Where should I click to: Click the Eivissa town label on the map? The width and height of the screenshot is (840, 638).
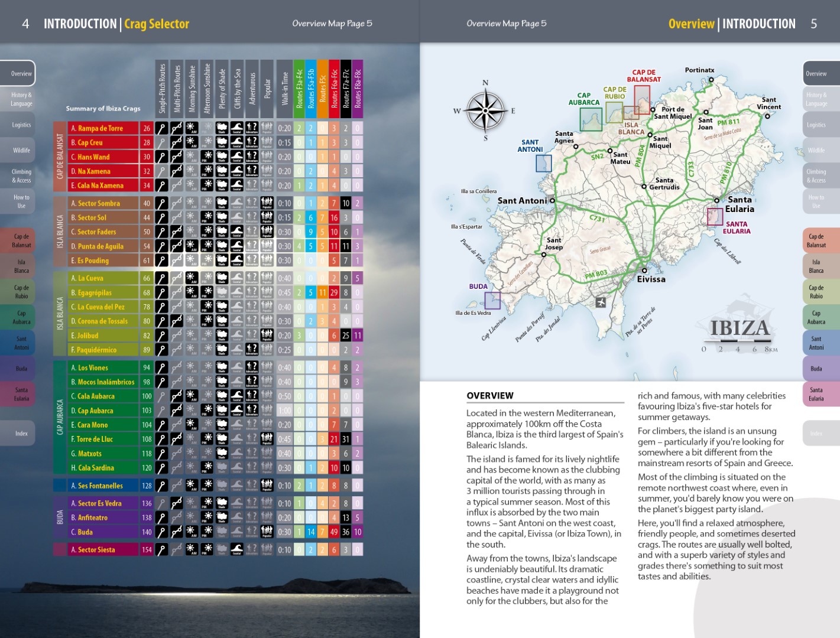coord(651,279)
